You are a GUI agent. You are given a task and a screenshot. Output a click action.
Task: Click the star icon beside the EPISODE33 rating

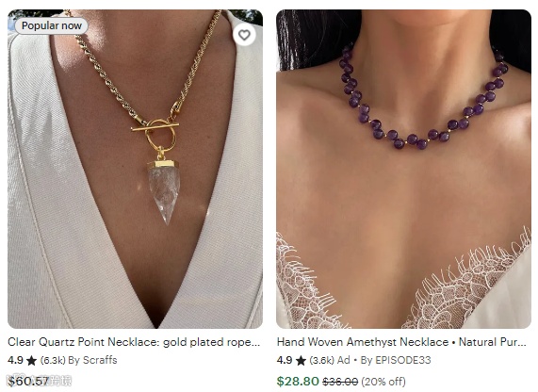point(301,360)
